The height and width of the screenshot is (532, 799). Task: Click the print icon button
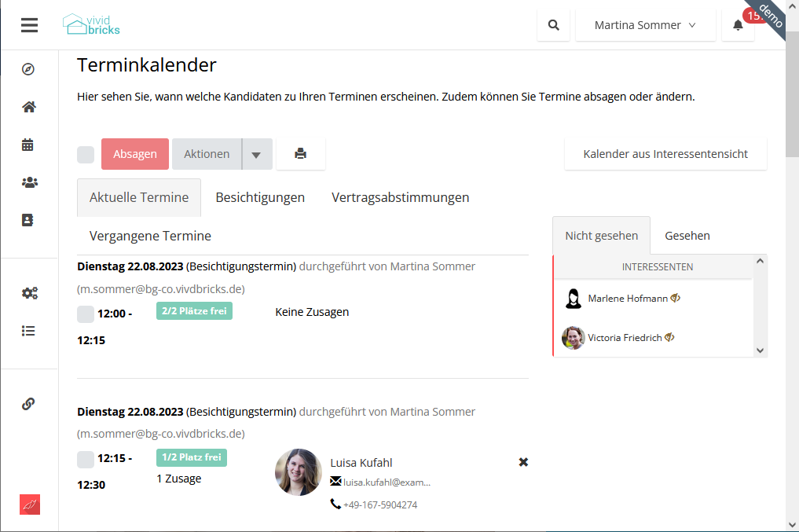301,154
